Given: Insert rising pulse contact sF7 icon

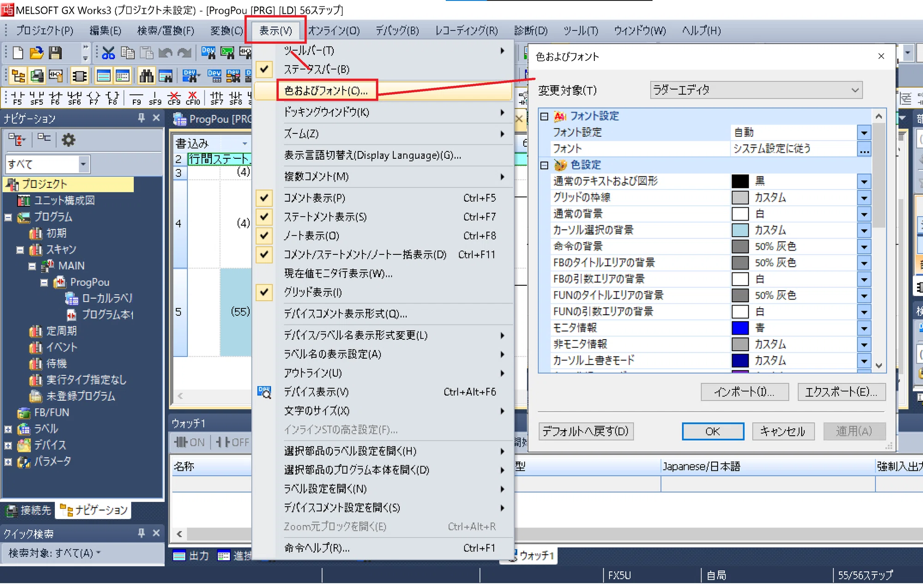Looking at the screenshot, I should pyautogui.click(x=217, y=97).
